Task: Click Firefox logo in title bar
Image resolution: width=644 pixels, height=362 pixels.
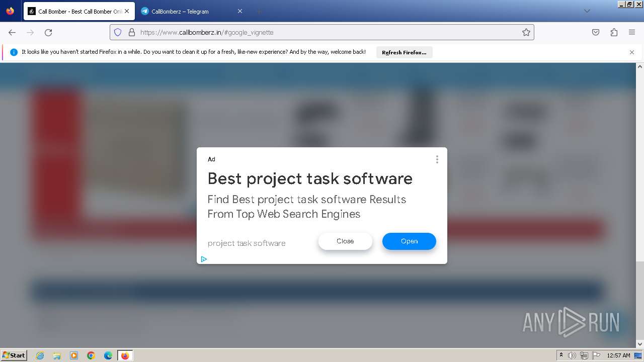Action: [x=10, y=11]
